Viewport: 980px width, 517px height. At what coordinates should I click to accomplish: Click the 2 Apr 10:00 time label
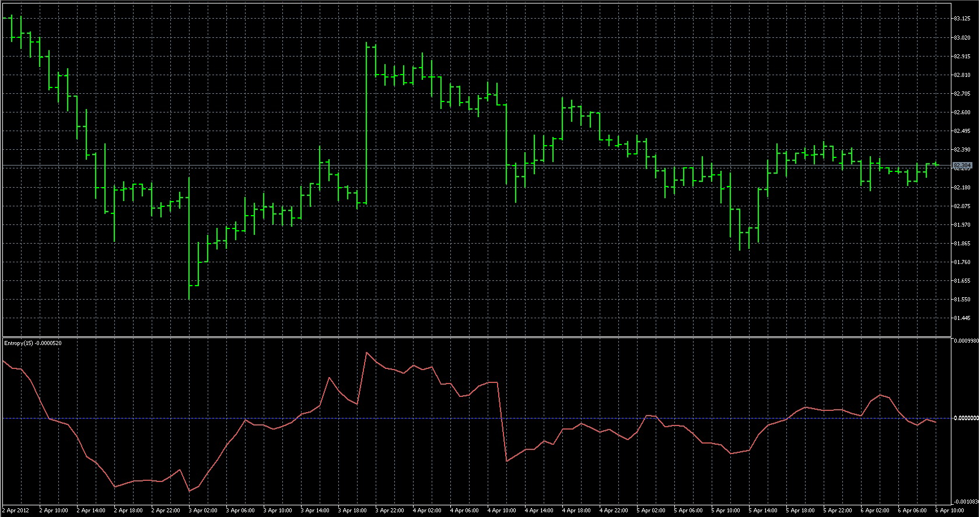54,511
